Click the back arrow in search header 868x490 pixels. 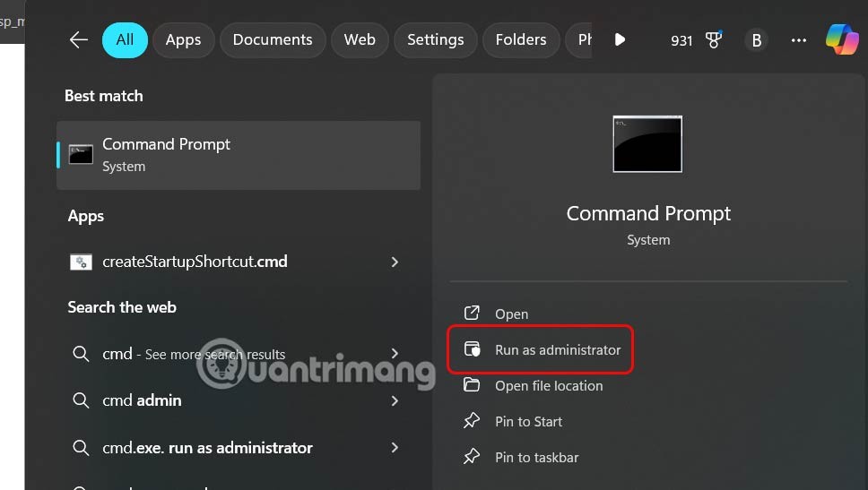(79, 39)
